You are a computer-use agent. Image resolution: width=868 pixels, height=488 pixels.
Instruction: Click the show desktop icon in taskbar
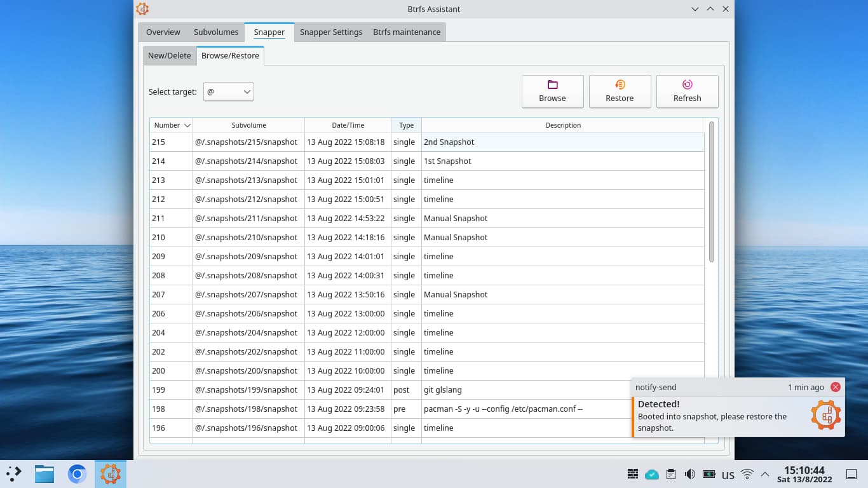pyautogui.click(x=851, y=474)
